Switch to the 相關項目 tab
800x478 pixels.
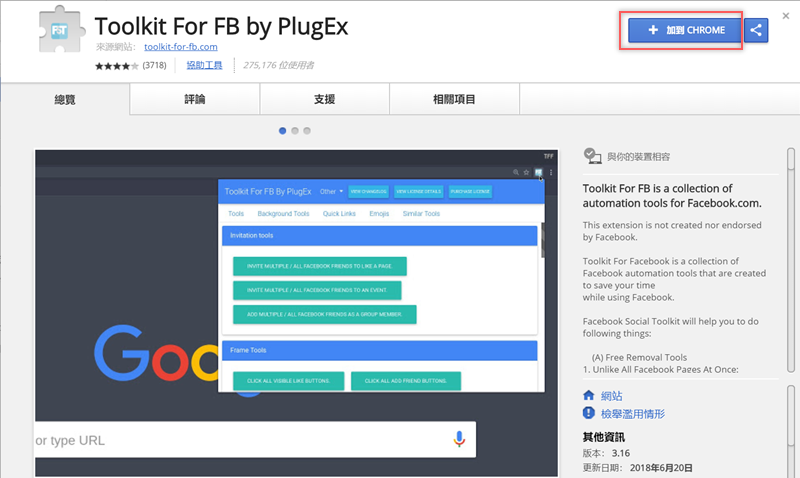(454, 99)
